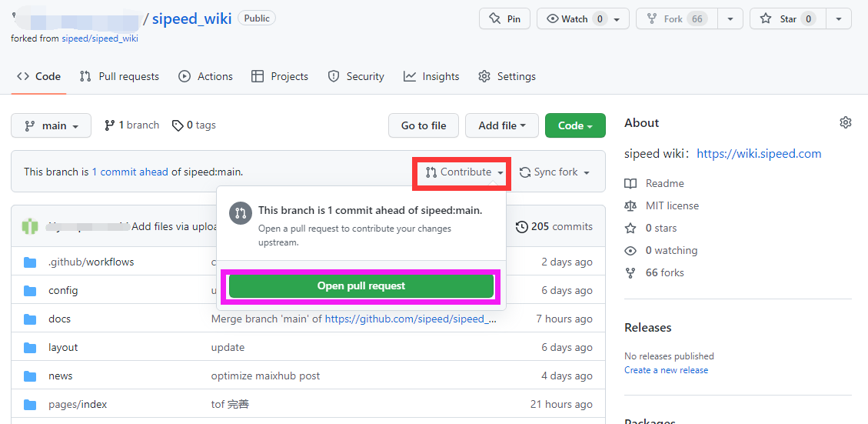Click the folder icon beside config
Viewport: 868px width, 424px height.
click(x=30, y=290)
